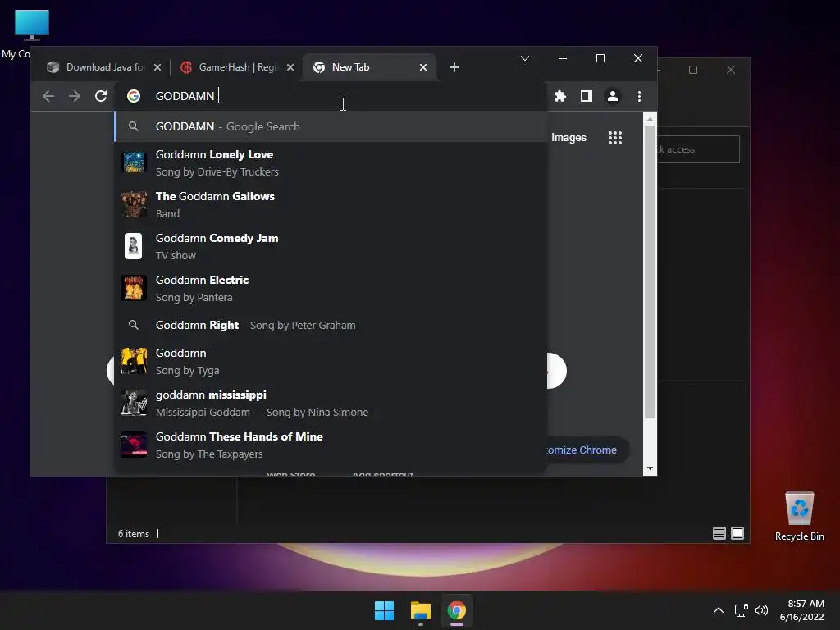
Task: Open the clock showing 8:57 AM
Action: click(802, 610)
